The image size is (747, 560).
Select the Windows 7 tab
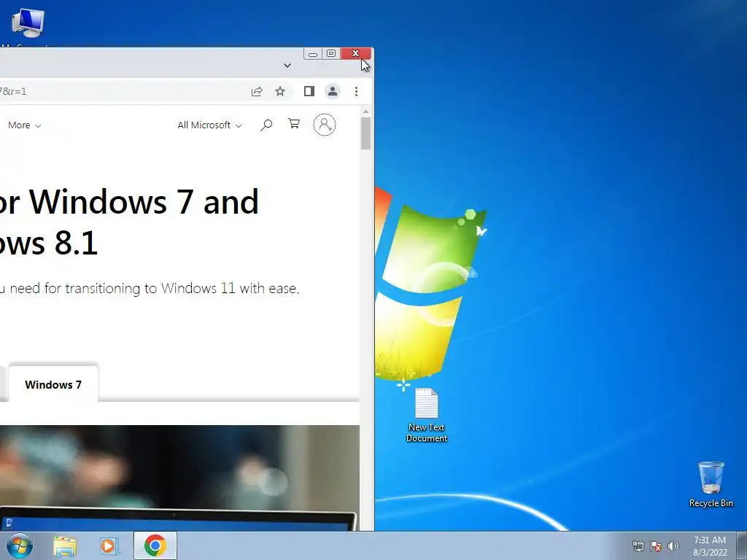53,384
